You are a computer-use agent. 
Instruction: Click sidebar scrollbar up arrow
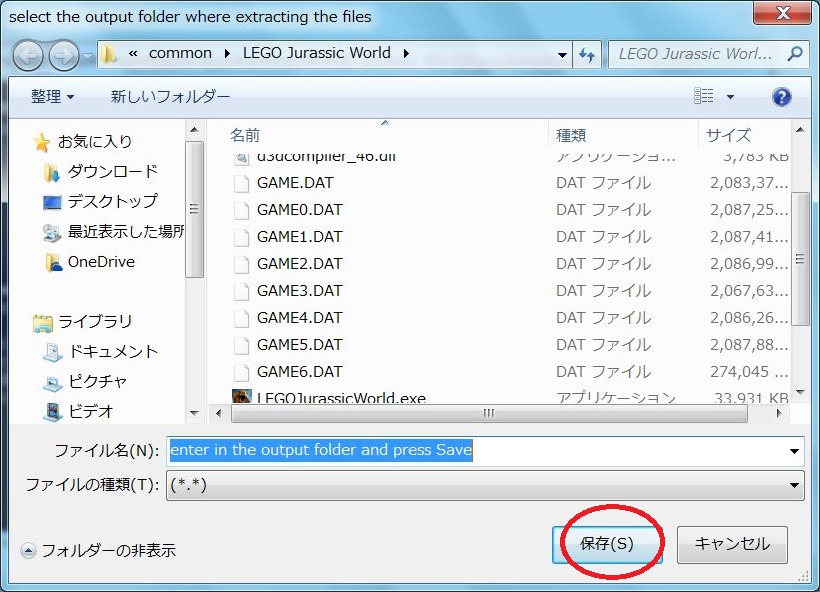[194, 130]
